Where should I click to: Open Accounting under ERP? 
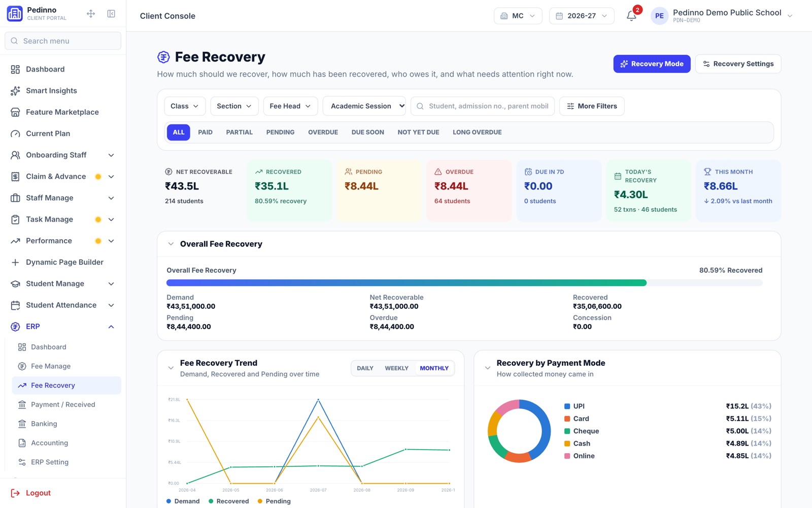[66, 443]
